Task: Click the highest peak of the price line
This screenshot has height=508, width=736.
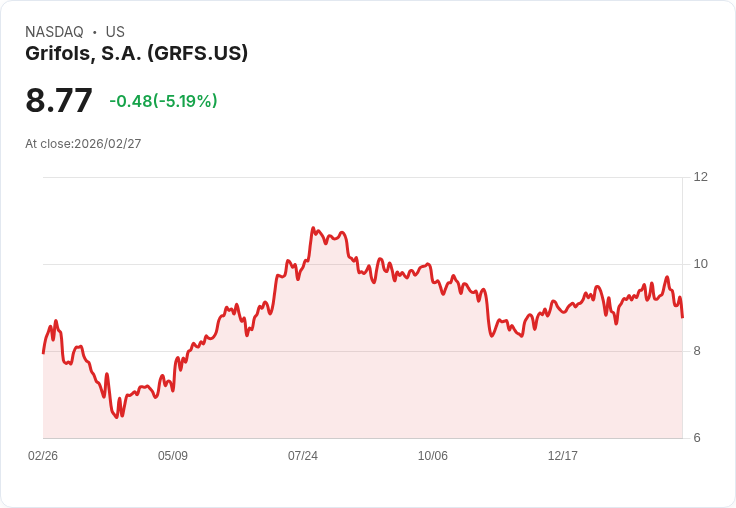Action: coord(313,228)
